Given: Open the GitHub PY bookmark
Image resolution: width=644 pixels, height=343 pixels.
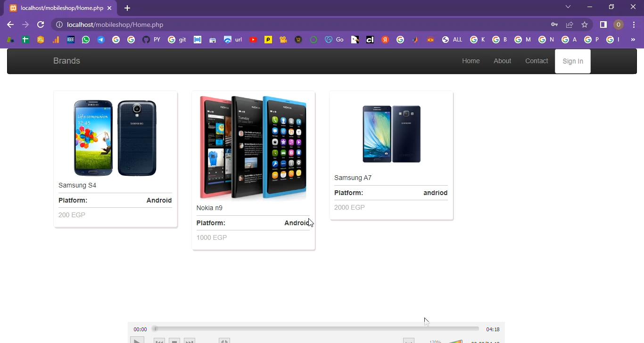Looking at the screenshot, I should 151,40.
